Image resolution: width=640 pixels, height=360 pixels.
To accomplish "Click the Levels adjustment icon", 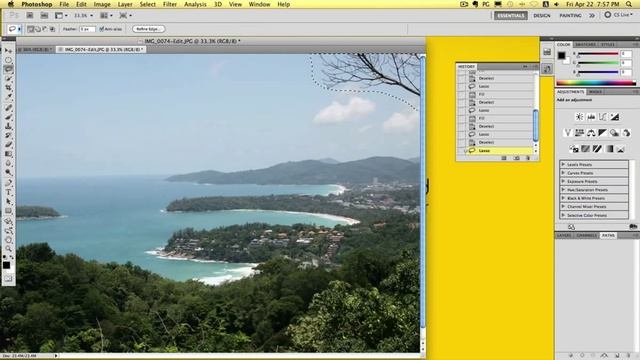I will point(591,117).
